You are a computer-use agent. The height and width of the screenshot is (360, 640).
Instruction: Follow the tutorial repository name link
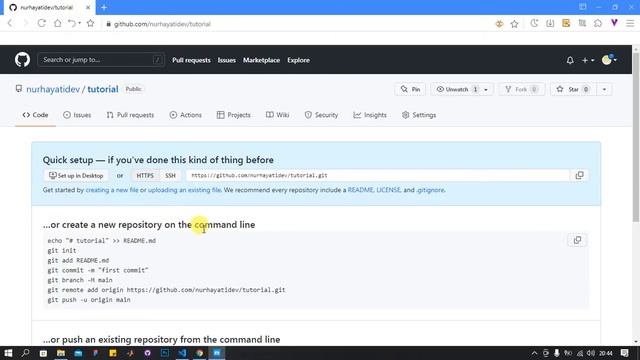103,89
